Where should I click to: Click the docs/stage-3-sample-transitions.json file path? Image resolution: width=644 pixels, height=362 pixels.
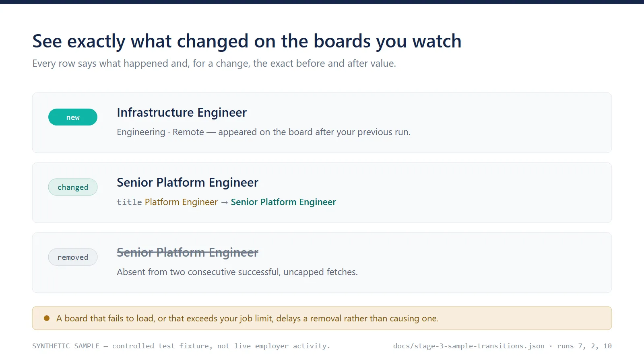pos(469,346)
